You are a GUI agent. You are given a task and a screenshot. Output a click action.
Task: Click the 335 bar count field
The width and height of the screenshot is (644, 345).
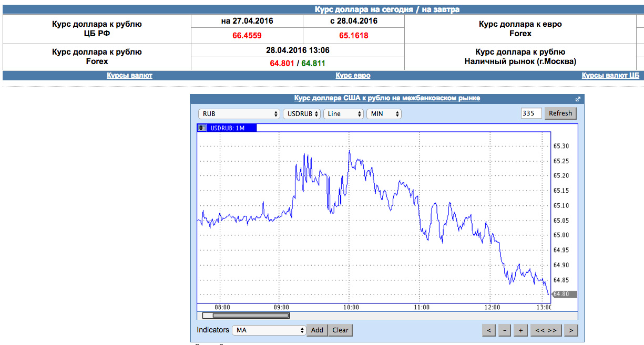pyautogui.click(x=531, y=113)
